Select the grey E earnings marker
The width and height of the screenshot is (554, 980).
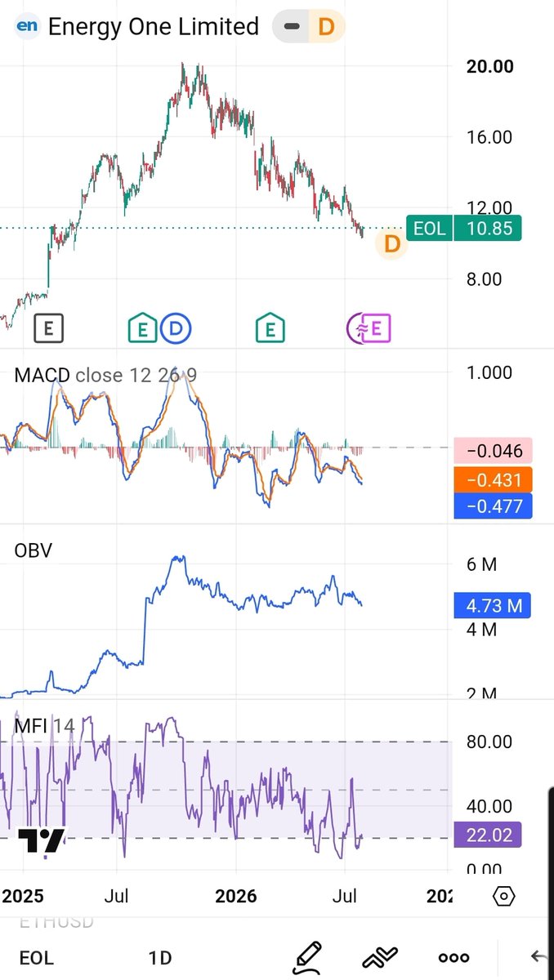tap(48, 329)
